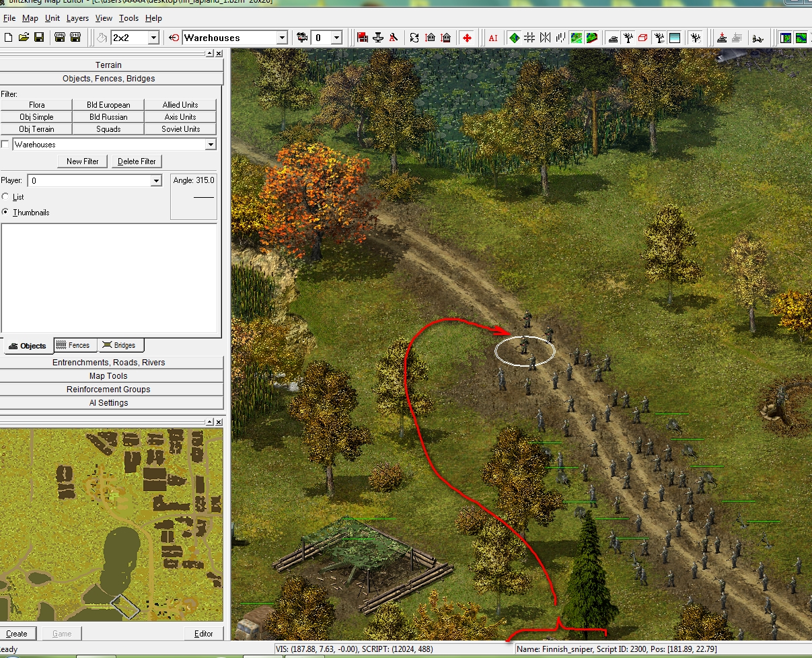
Task: Open the Player dropdown in the panel
Action: (156, 181)
